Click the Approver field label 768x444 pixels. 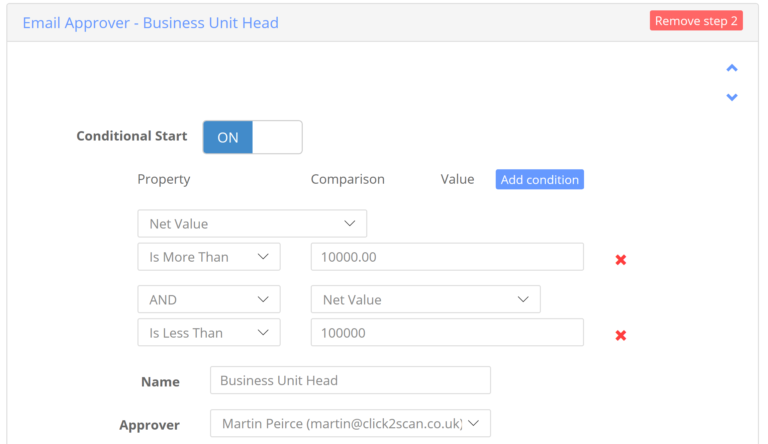pos(149,425)
